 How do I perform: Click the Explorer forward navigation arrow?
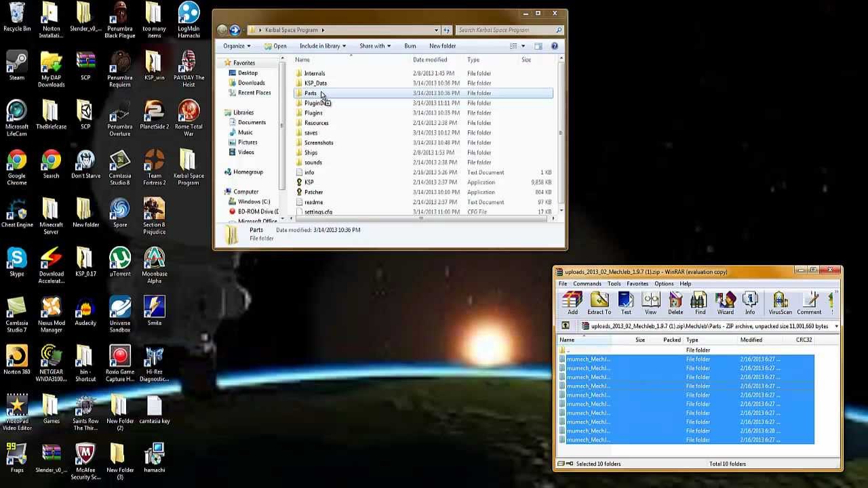[x=235, y=30]
